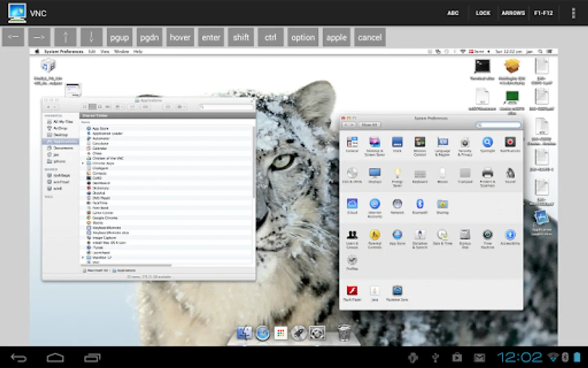
Task: Open Startup Disk preferences
Action: (x=465, y=239)
